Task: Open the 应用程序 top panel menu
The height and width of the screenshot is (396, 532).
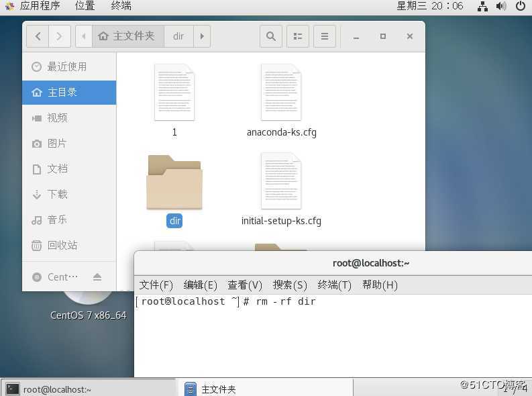Action: click(x=33, y=6)
